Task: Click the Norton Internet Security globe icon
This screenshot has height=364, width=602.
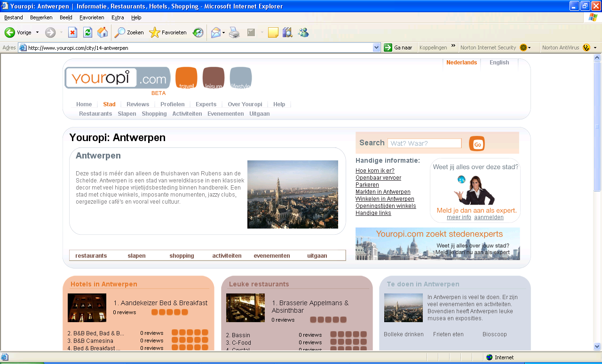Action: tap(523, 47)
